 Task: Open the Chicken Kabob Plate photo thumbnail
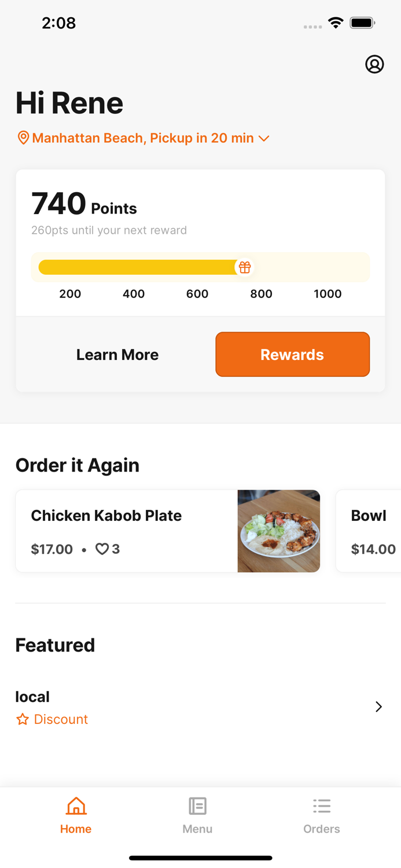tap(278, 531)
